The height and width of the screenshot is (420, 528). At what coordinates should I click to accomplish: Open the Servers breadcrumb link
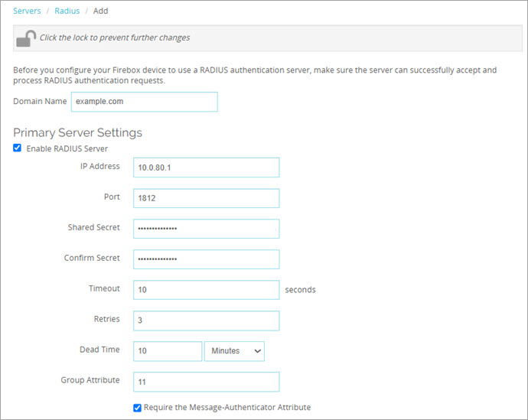pyautogui.click(x=27, y=11)
